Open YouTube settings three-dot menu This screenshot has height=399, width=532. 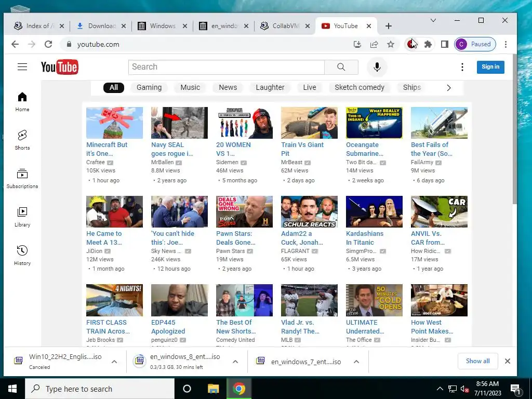pyautogui.click(x=462, y=67)
